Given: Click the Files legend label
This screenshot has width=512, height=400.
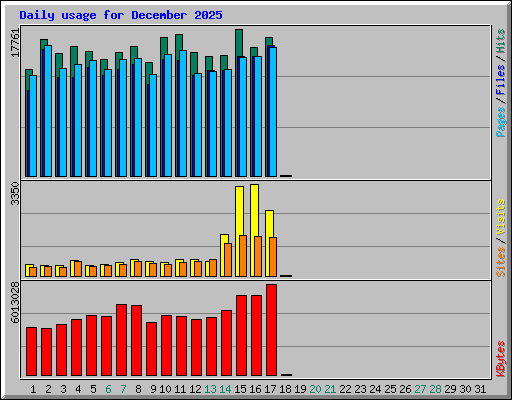Looking at the screenshot, I should coord(501,80).
